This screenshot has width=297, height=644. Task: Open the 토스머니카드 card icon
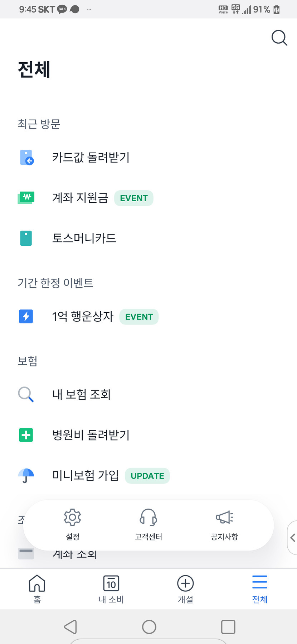coord(26,238)
